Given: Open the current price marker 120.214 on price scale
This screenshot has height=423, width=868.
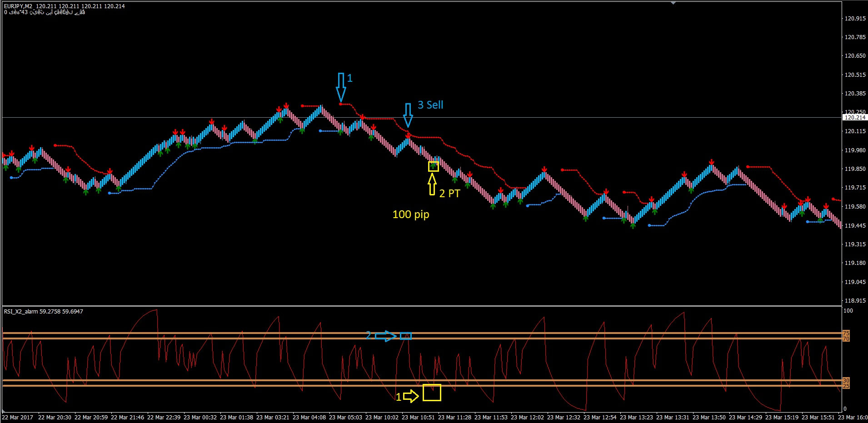Looking at the screenshot, I should point(855,117).
